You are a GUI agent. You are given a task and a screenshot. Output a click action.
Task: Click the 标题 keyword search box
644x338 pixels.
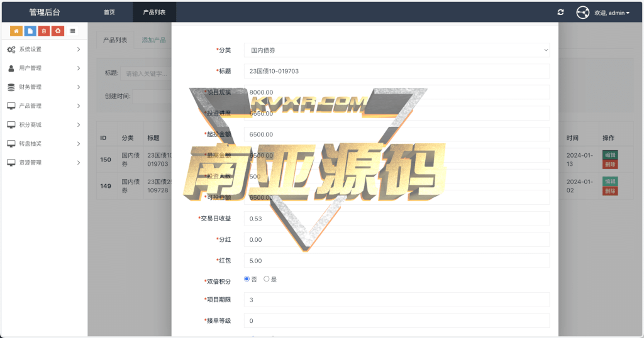tap(146, 74)
